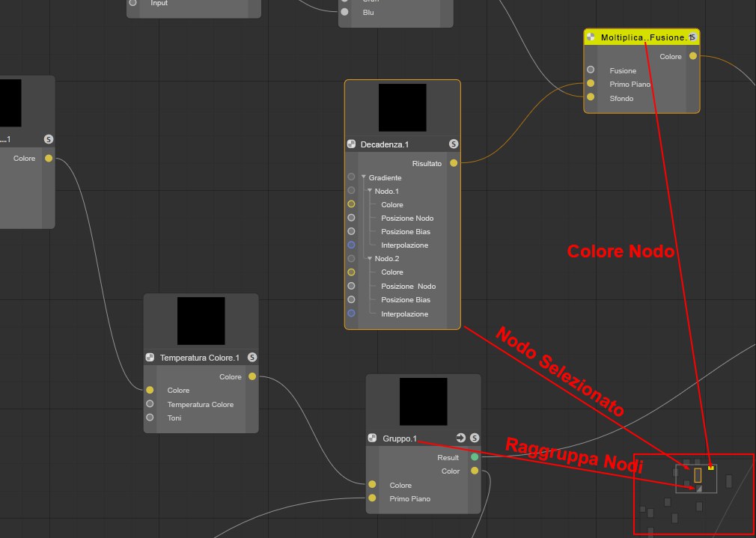Click the Sfondo input port
756x538 pixels.
coord(591,97)
